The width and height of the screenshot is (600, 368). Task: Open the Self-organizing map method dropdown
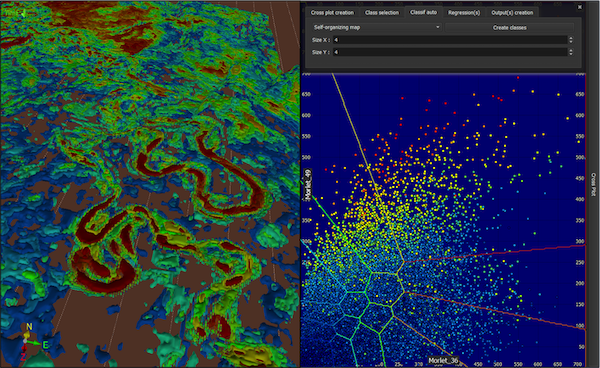(x=377, y=27)
